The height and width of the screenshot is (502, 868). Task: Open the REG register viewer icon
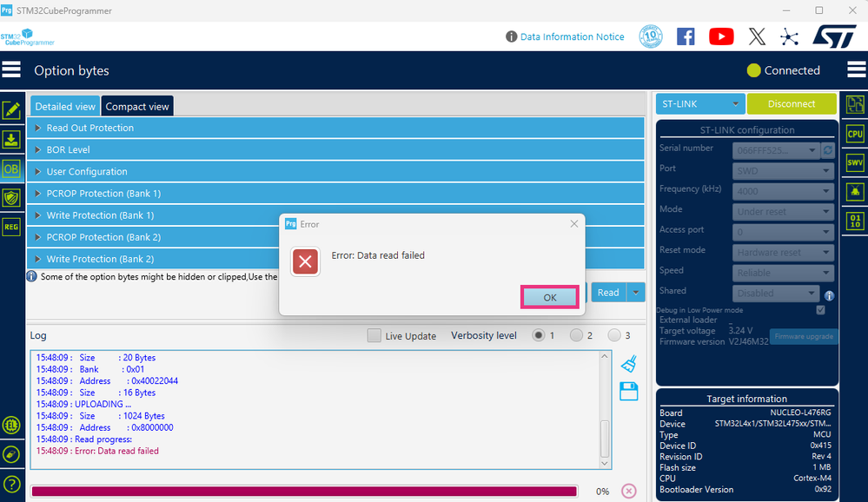[x=11, y=227]
